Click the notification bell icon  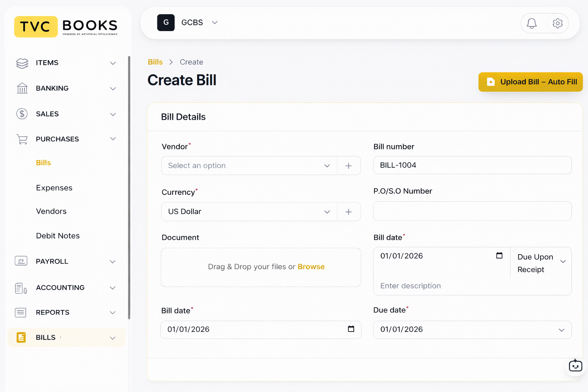[x=531, y=23]
